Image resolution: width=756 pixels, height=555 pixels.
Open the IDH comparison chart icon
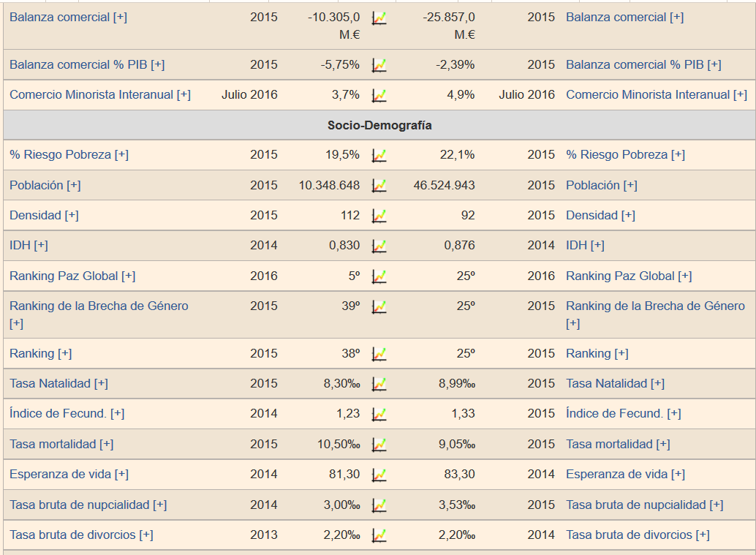point(379,246)
